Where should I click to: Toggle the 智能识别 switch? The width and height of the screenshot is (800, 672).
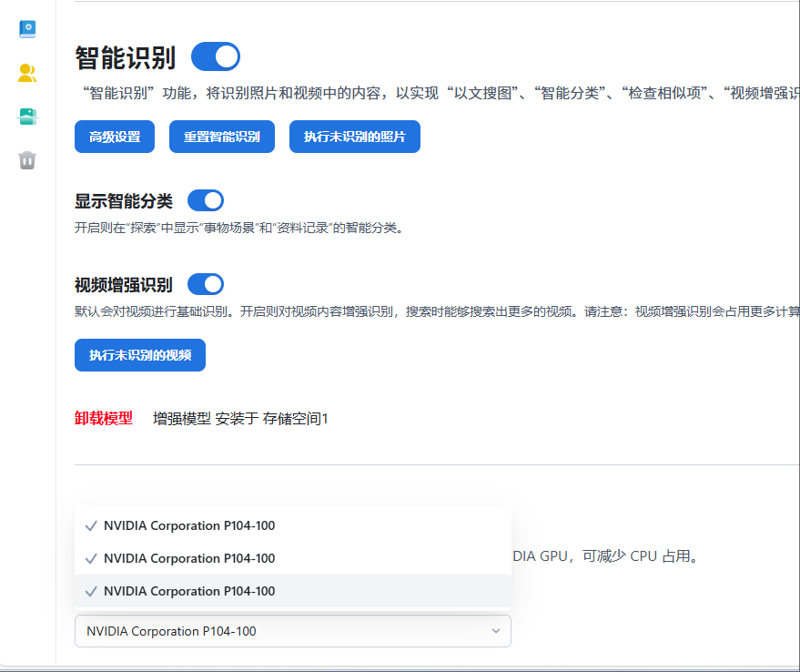click(x=216, y=56)
